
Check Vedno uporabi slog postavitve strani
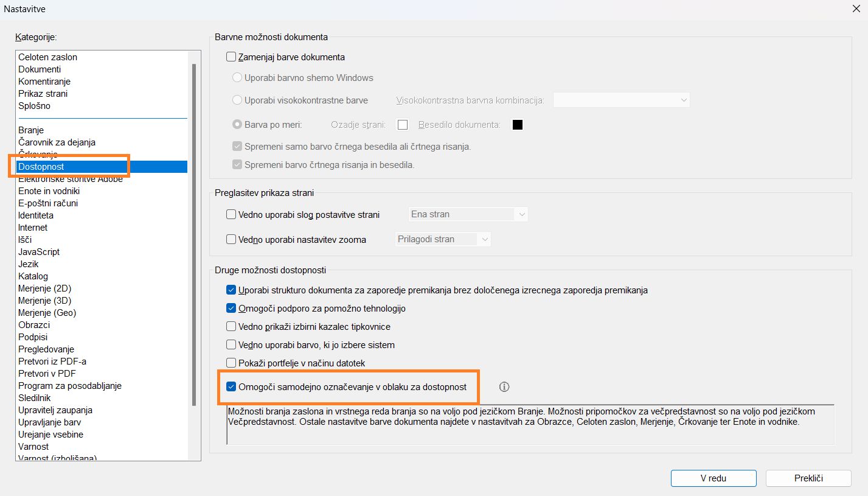tap(231, 214)
